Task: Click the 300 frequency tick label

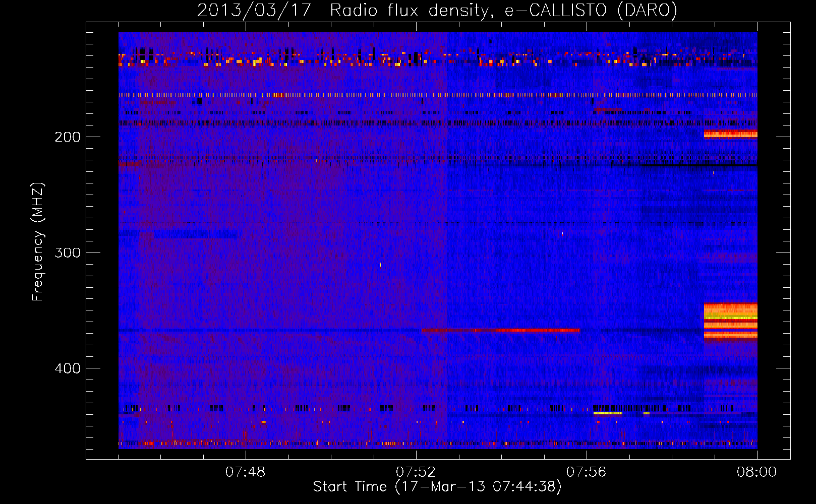Action: 68,253
